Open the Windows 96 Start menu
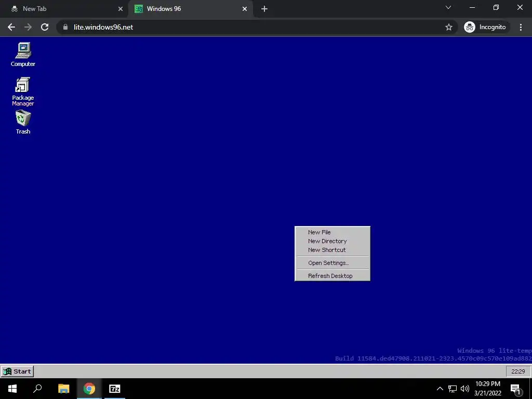The height and width of the screenshot is (399, 532). click(x=17, y=371)
